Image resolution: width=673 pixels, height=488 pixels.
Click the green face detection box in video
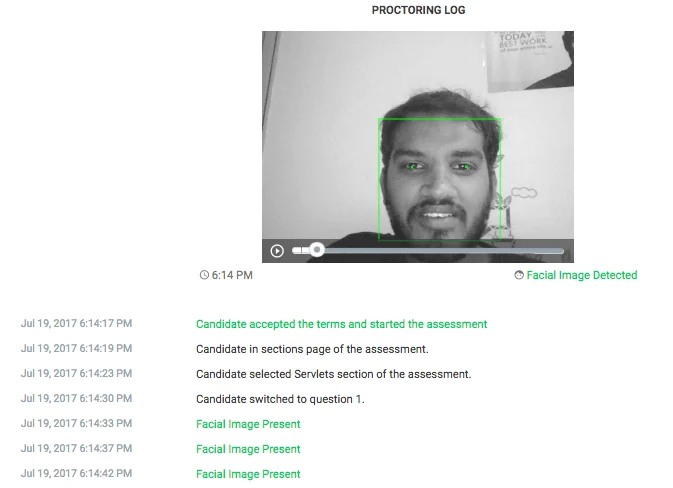click(x=440, y=179)
